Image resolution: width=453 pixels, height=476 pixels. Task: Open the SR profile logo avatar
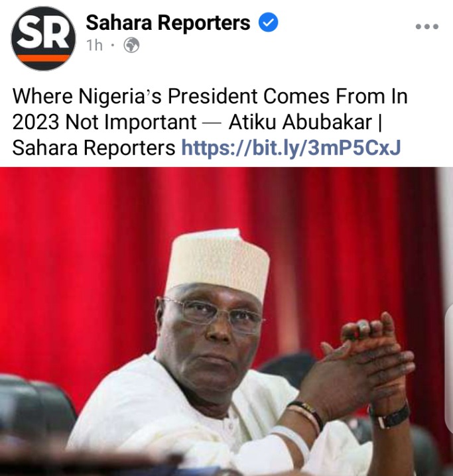(43, 38)
